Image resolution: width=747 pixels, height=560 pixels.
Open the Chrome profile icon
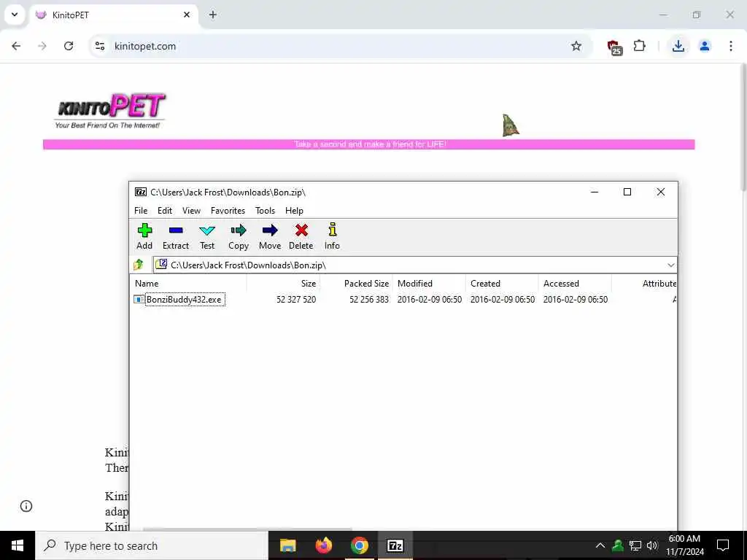tap(704, 46)
